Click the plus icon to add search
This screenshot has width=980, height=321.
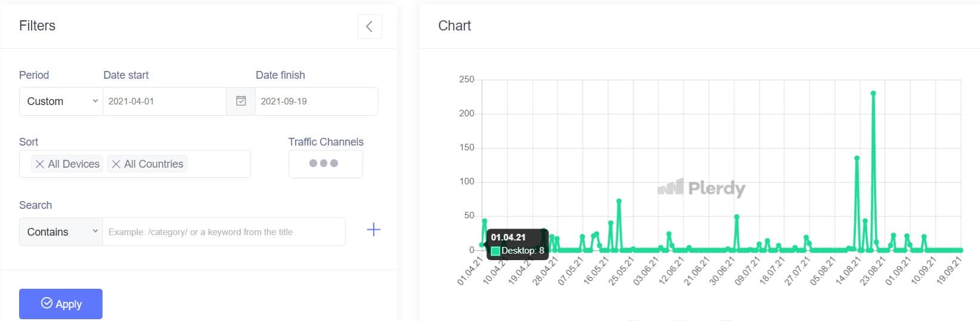(x=373, y=230)
